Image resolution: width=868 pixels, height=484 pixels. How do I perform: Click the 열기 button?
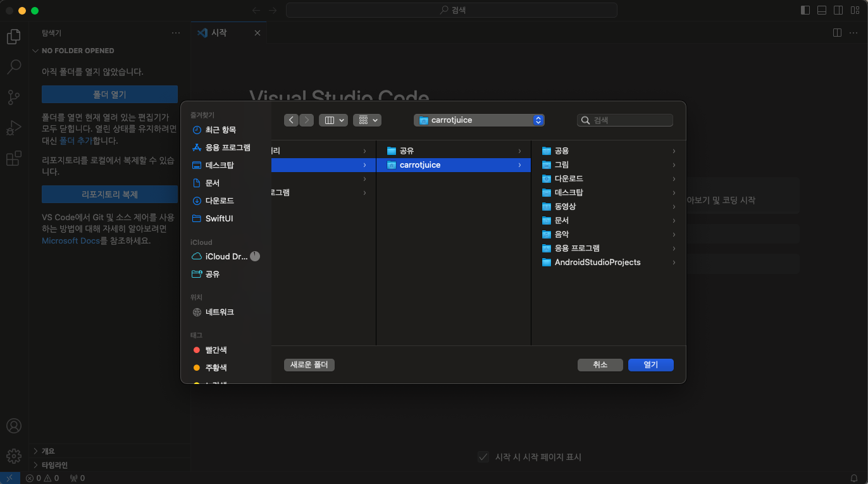pyautogui.click(x=650, y=365)
